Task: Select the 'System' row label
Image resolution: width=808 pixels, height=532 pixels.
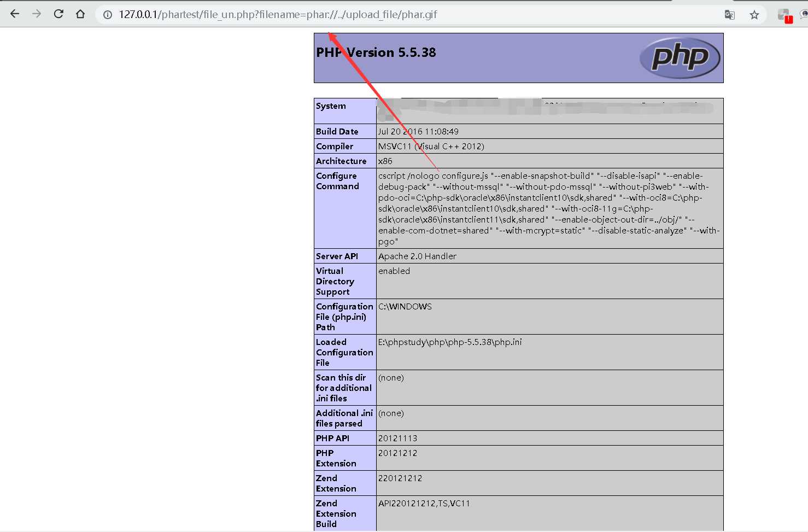Action: point(331,106)
